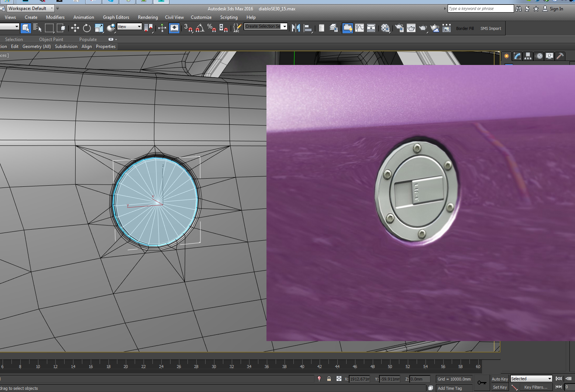Click the SMS Import button
Image resolution: width=575 pixels, height=392 pixels.
tap(490, 28)
